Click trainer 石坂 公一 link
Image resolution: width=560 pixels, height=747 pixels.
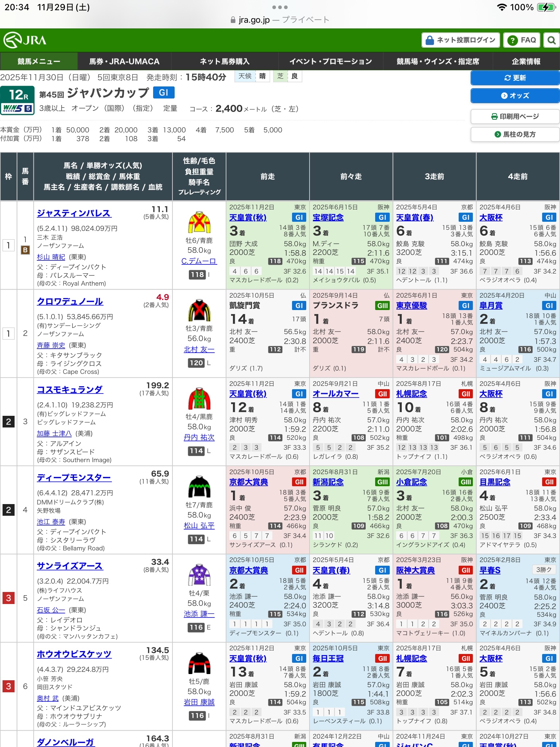tap(51, 610)
